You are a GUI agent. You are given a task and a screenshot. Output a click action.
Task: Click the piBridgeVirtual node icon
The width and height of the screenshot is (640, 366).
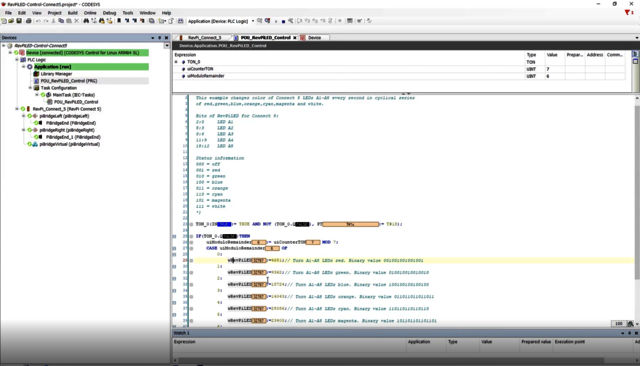pyautogui.click(x=35, y=144)
